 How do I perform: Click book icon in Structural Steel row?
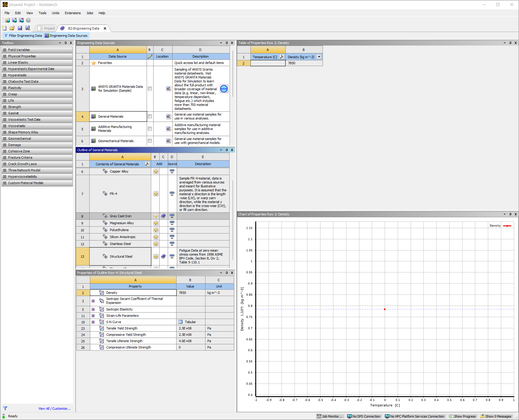163,256
